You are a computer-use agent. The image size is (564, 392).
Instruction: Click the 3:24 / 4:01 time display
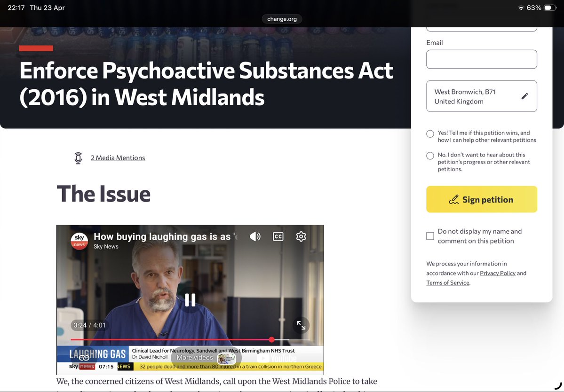89,325
